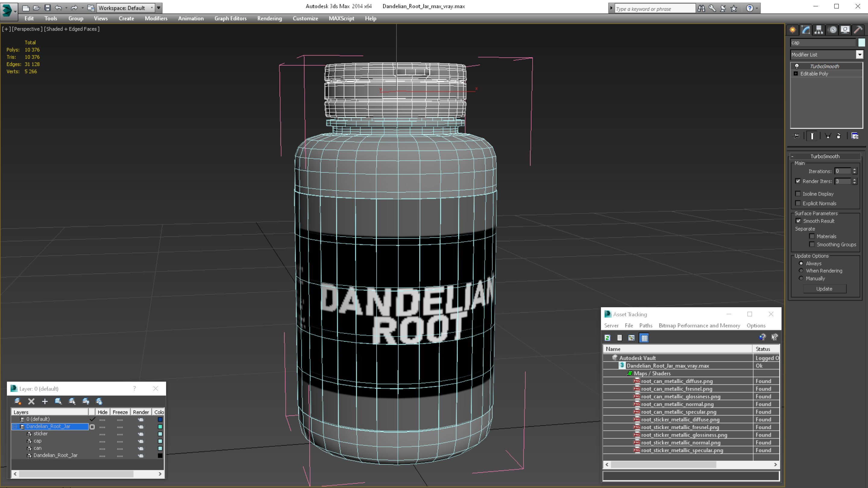
Task: Click the Perspective viewport label
Action: point(27,29)
